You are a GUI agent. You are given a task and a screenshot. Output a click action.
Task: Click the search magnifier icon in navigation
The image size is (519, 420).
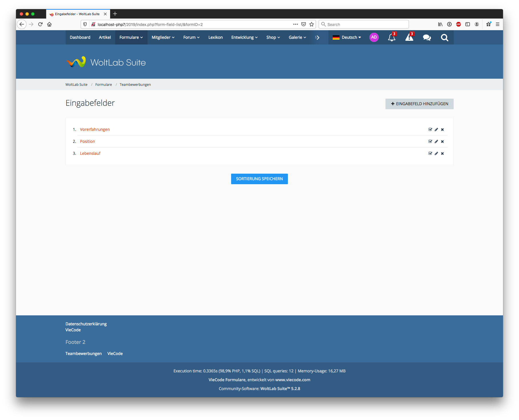point(444,37)
